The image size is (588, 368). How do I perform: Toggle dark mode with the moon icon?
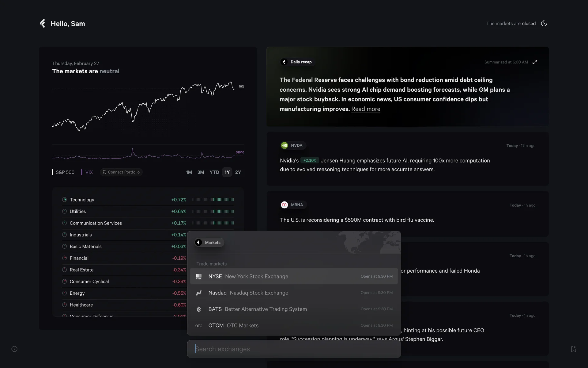[x=544, y=23]
